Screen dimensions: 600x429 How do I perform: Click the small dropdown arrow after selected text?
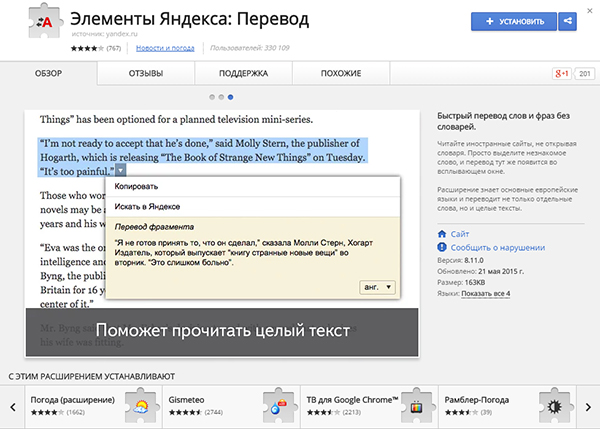pyautogui.click(x=121, y=170)
